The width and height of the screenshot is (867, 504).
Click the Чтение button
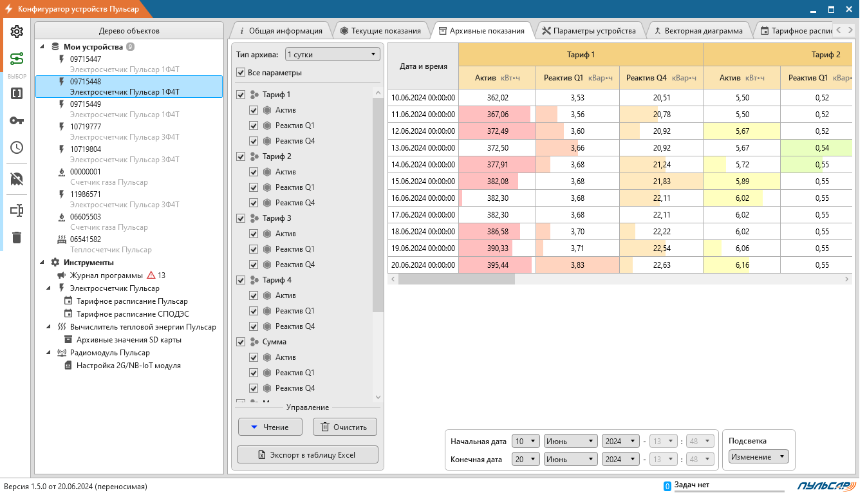[x=270, y=427]
